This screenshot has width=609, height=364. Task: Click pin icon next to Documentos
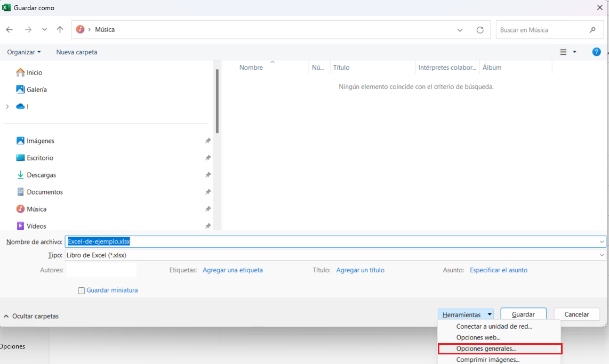208,192
